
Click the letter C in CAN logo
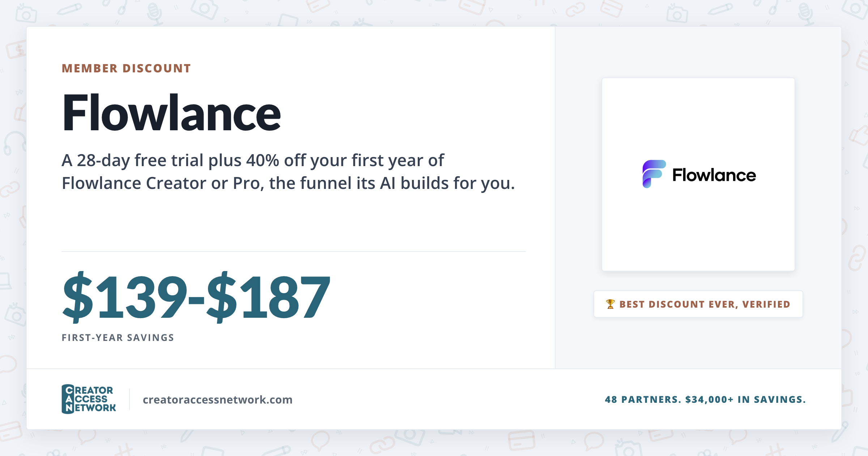point(69,390)
